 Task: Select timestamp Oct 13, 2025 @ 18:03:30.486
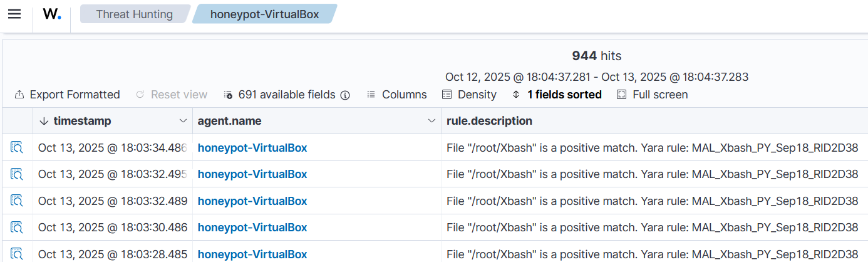click(113, 228)
